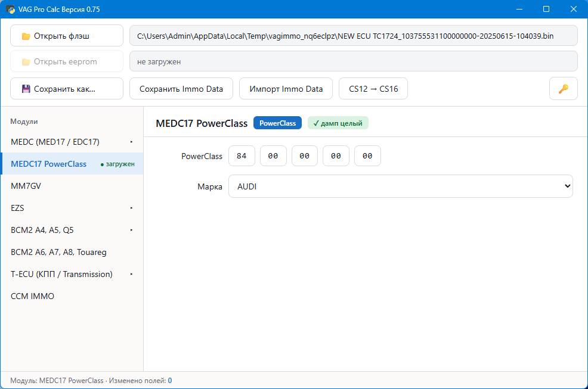588x389 pixels.
Task: Click the MEDC17 PowerClass panel heading
Action: click(x=202, y=123)
